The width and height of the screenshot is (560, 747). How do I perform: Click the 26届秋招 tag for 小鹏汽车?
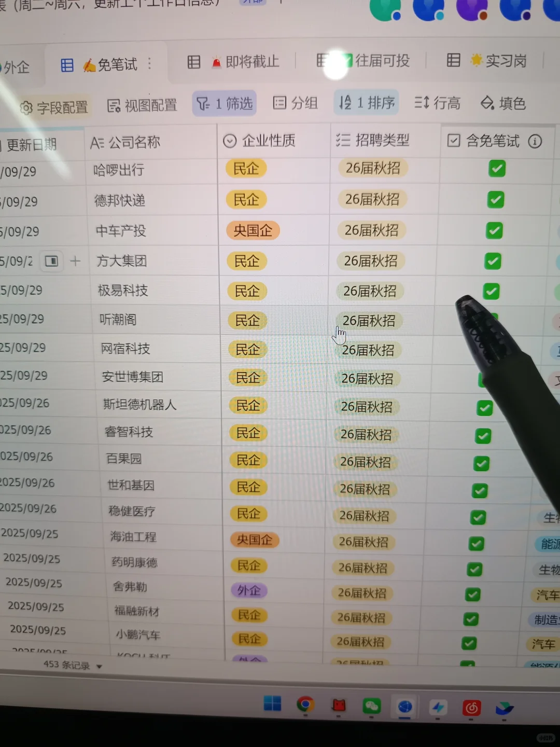(360, 642)
